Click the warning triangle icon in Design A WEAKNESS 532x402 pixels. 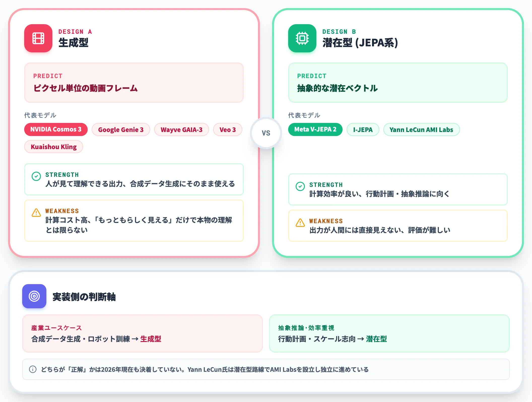[x=36, y=213]
